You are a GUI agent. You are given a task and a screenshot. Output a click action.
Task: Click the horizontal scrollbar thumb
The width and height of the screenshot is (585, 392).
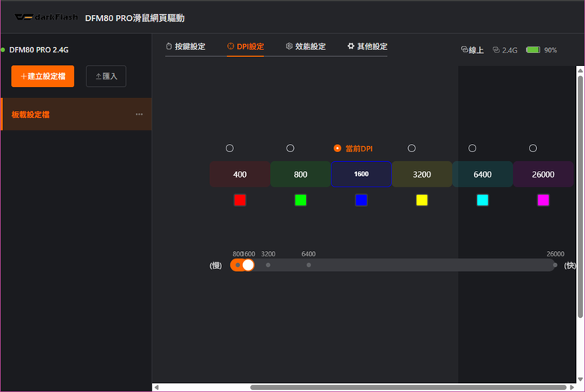(408, 388)
